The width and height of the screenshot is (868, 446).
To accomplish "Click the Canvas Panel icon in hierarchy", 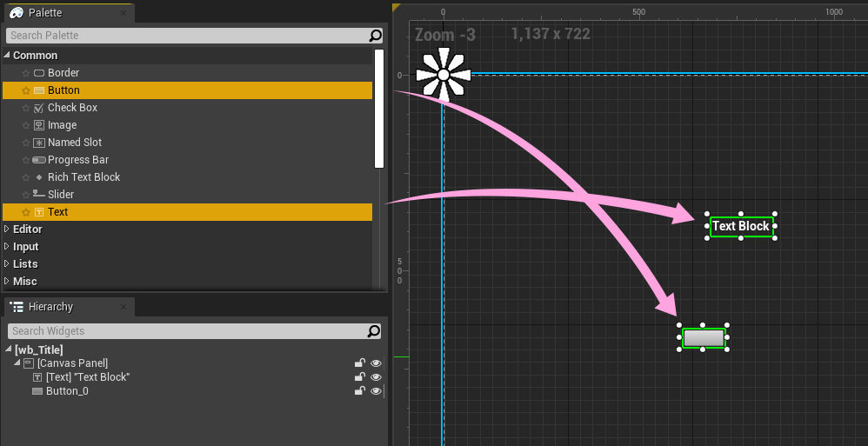I will [29, 363].
